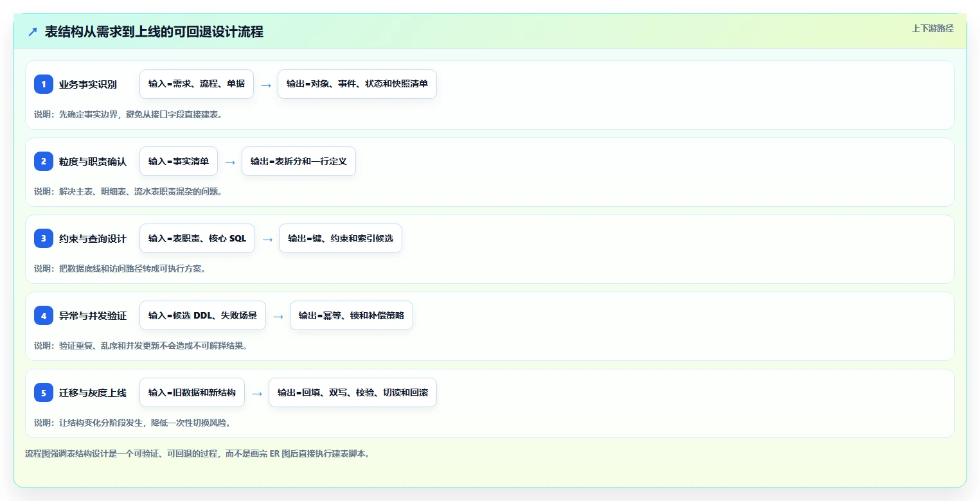Image resolution: width=980 pixels, height=501 pixels.
Task: Click the arrow after 输入=表职责、核心 SQL
Action: [267, 239]
